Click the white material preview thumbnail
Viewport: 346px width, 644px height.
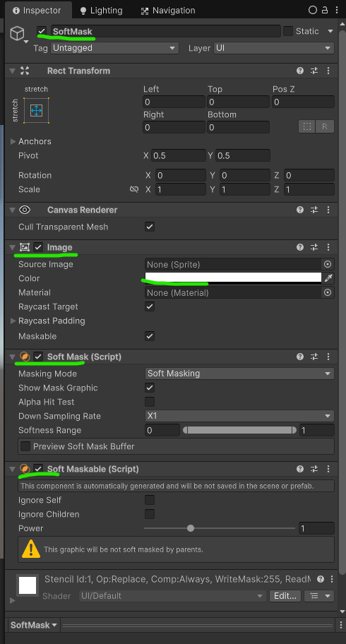tap(28, 585)
